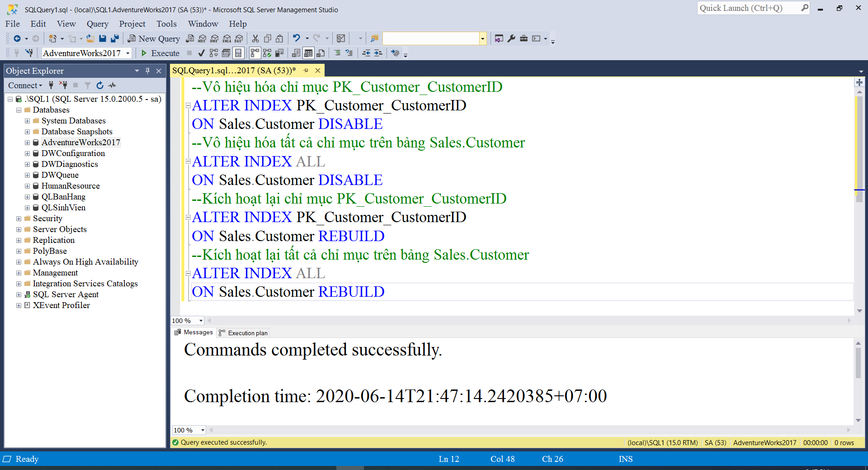Click the Execute button
Viewport: 868px width, 470px height.
(x=160, y=53)
